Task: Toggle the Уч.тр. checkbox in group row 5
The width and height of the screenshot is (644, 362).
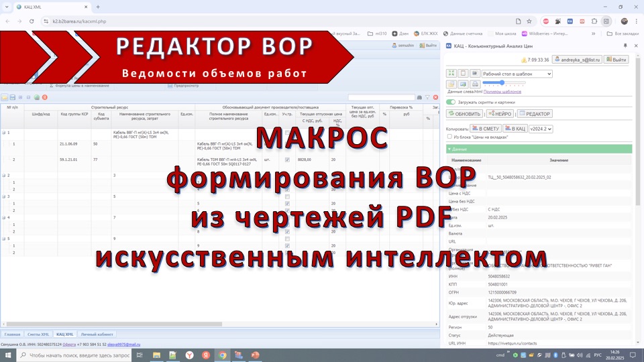Action: click(287, 239)
